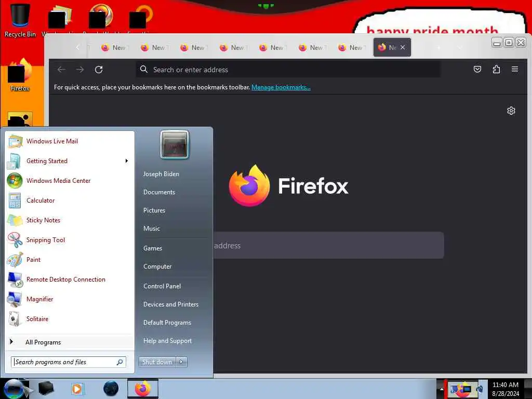Open Games from Start menu
The image size is (532, 399).
pos(153,248)
